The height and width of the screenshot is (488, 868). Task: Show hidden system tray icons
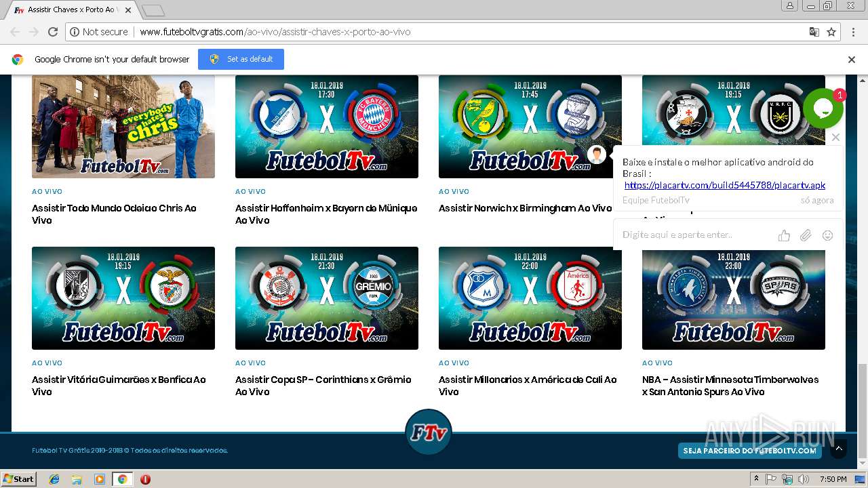[756, 479]
